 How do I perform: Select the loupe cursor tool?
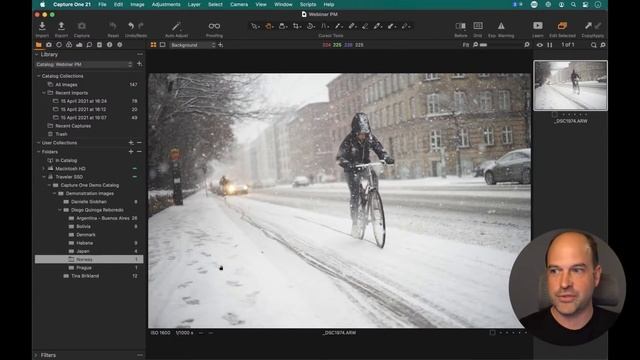click(282, 26)
